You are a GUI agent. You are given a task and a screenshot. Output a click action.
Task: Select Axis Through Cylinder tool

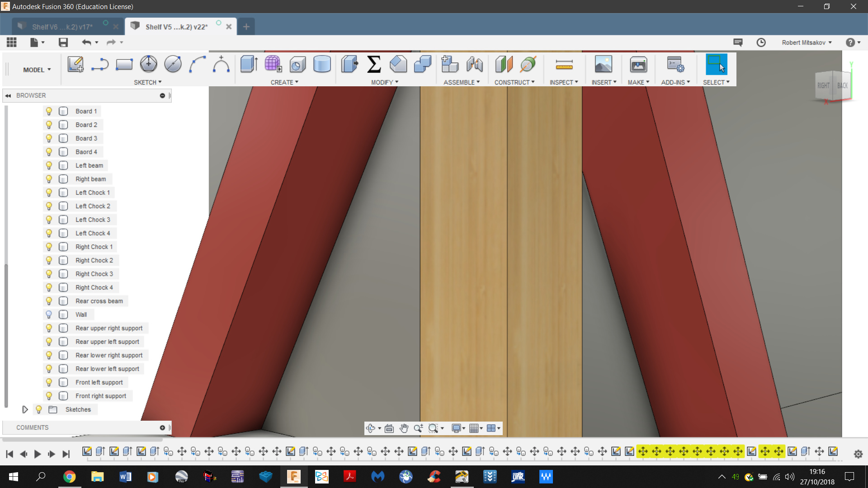coord(528,64)
